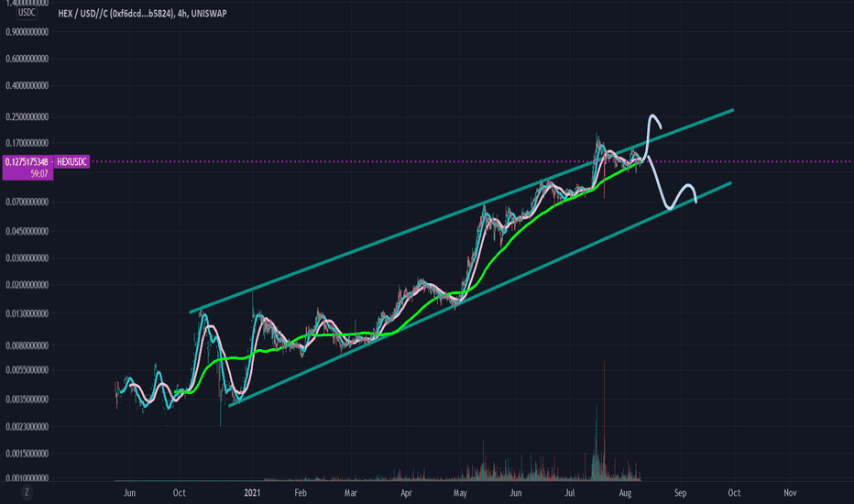The image size is (854, 504).
Task: Click the 0.4000000000 price axis label
Action: coord(27,85)
